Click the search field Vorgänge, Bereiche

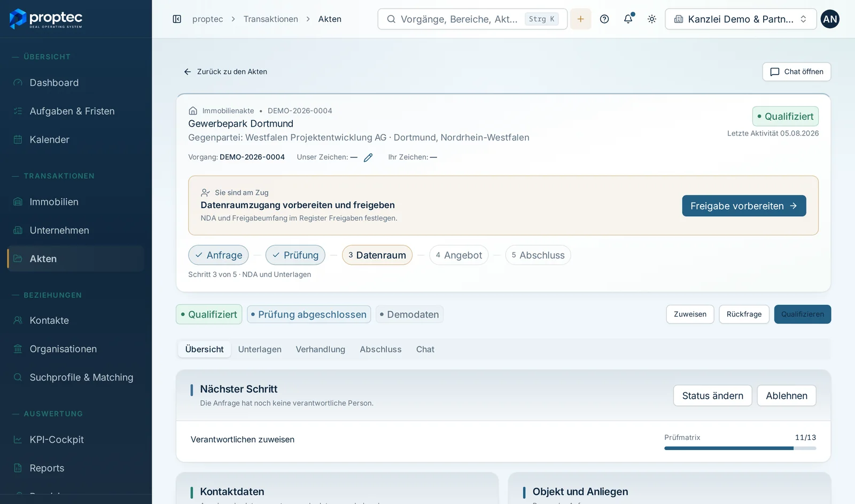click(472, 19)
